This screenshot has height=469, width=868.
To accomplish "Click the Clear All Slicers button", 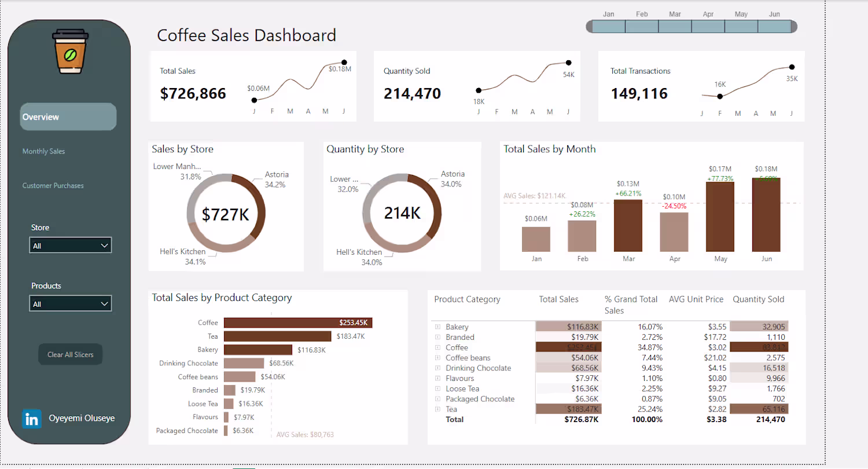I will 70,354.
